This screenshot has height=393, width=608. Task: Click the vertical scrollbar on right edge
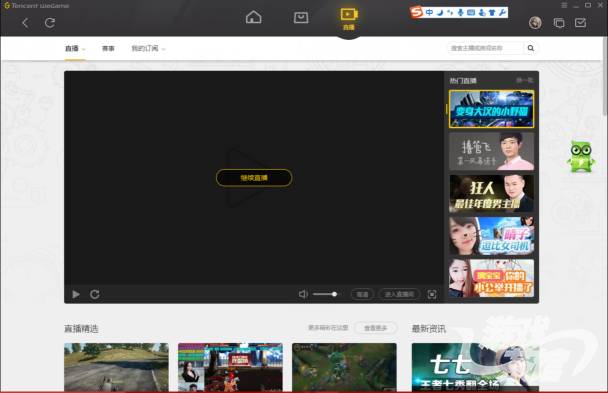[605, 76]
